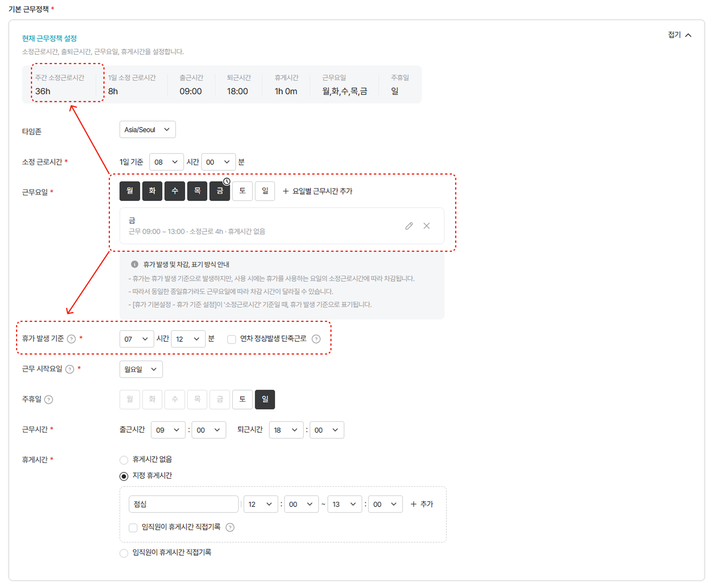Click the 월,화,수,목,금 work days summary
The image size is (713, 588).
(x=345, y=91)
